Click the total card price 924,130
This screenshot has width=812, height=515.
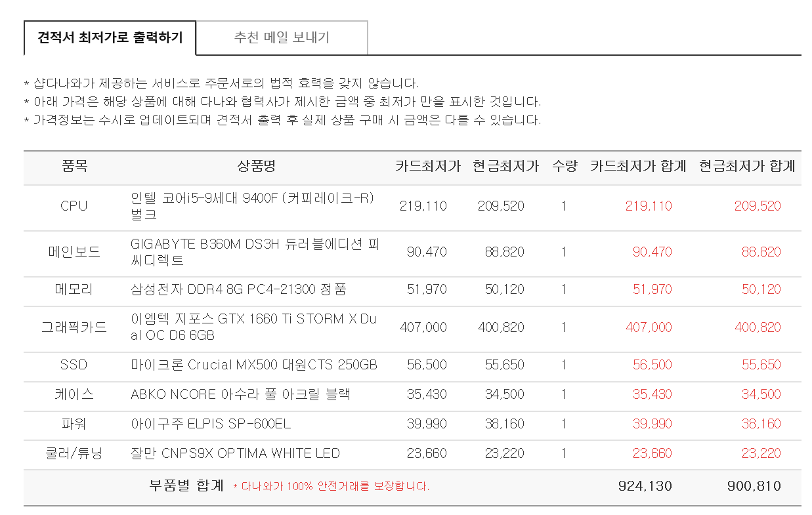click(645, 486)
